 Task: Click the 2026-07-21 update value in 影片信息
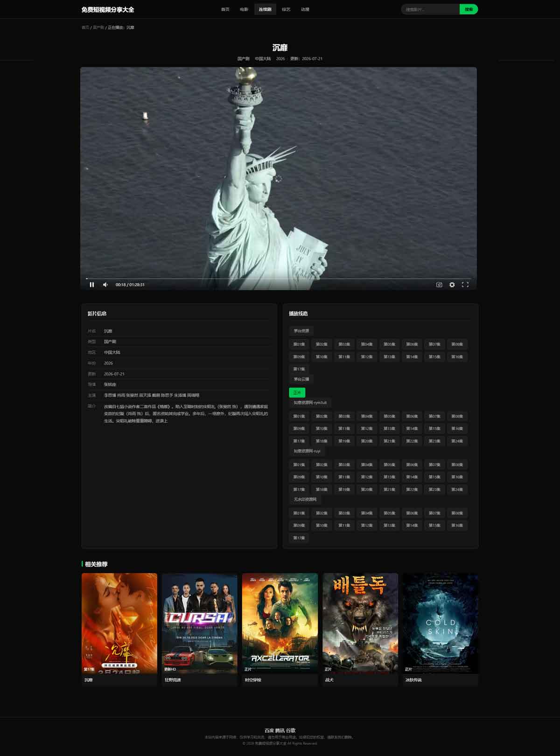(x=114, y=374)
